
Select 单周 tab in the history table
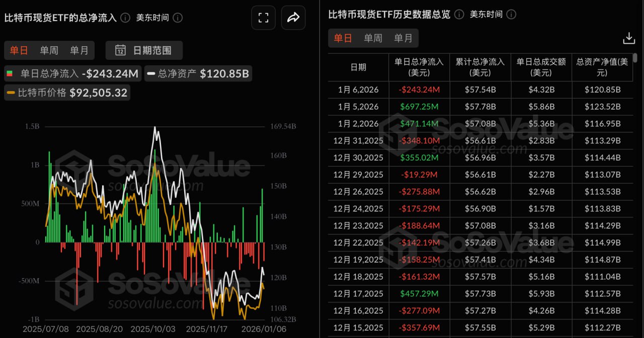(x=373, y=38)
